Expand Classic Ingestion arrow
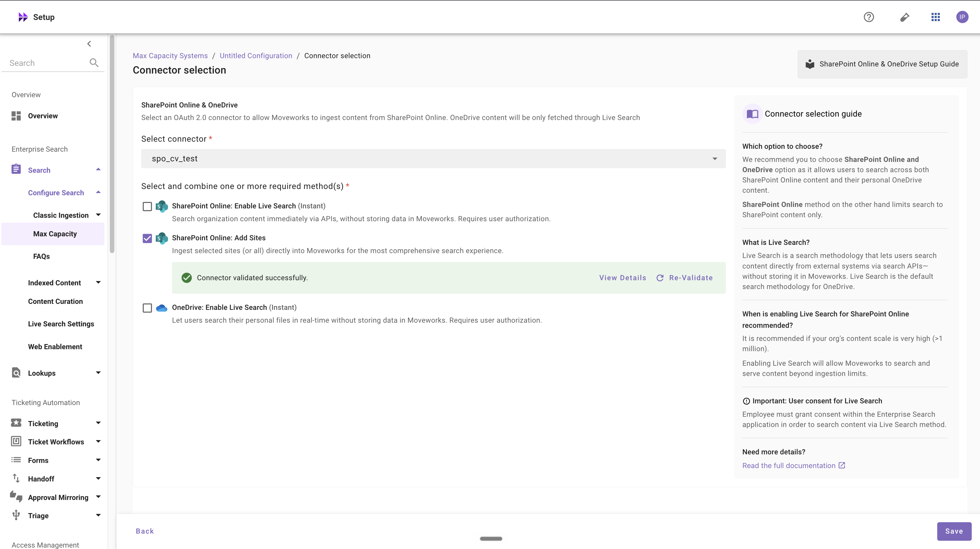Viewport: 980px width, 549px height. pos(98,215)
